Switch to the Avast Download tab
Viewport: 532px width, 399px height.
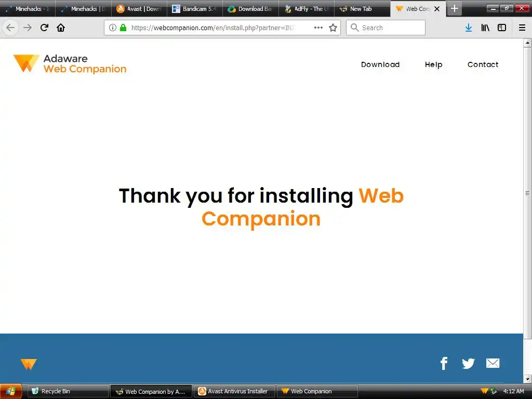tap(139, 9)
